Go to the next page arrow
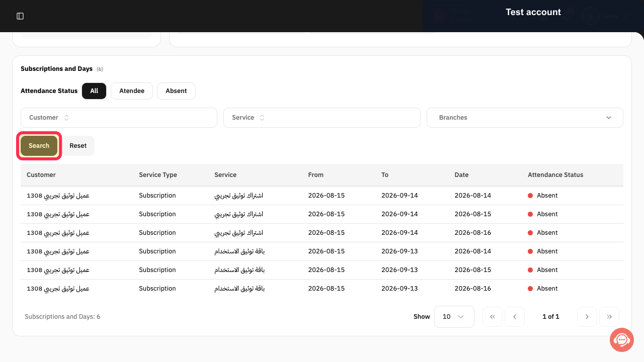Screen dimensions: 644x362 [587, 317]
